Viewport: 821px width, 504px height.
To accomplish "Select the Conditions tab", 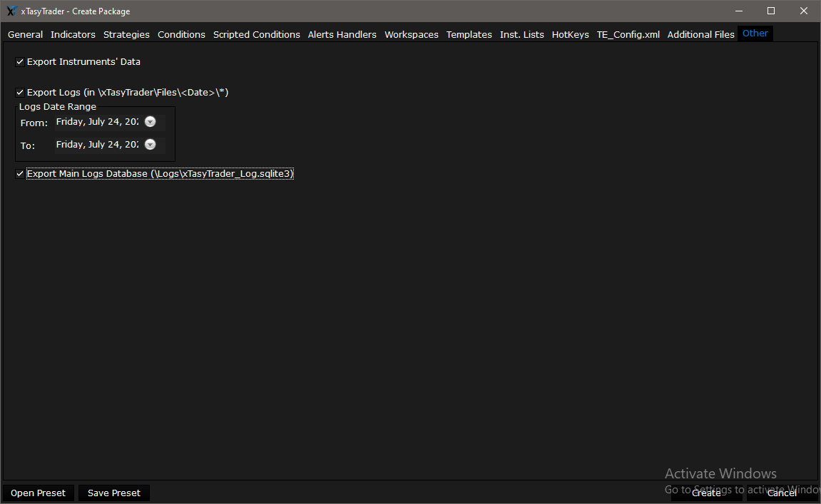I will 181,34.
